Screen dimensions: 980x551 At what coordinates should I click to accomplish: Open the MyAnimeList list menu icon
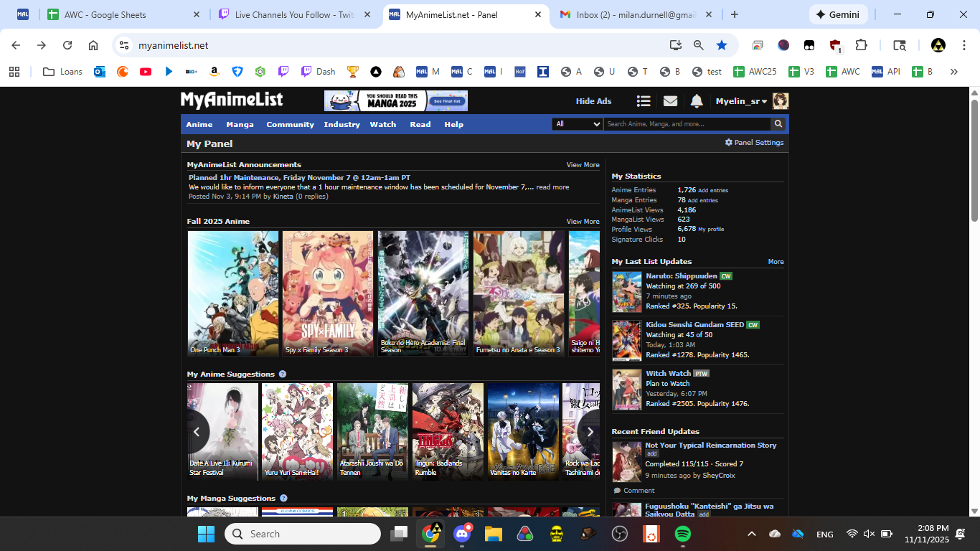pos(644,101)
